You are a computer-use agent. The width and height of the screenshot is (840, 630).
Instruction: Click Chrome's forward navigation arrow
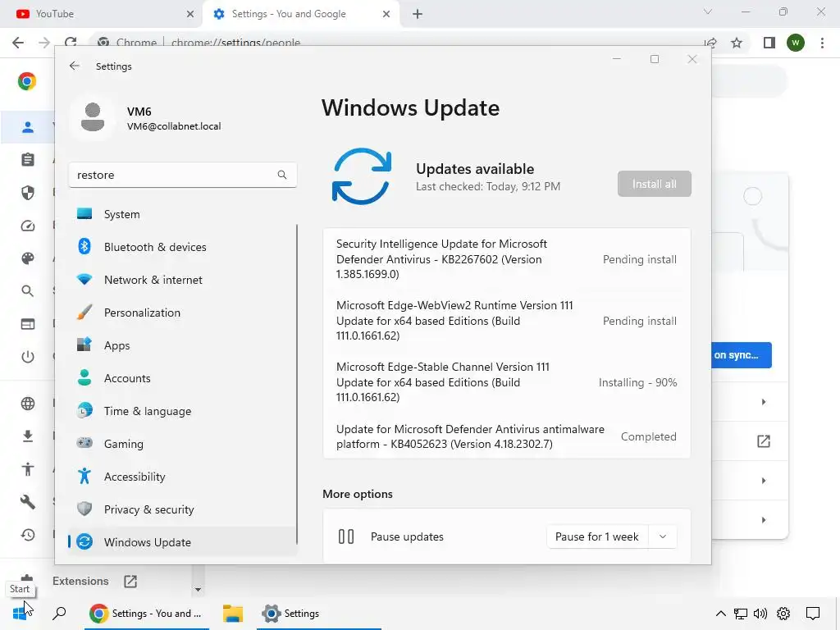44,43
